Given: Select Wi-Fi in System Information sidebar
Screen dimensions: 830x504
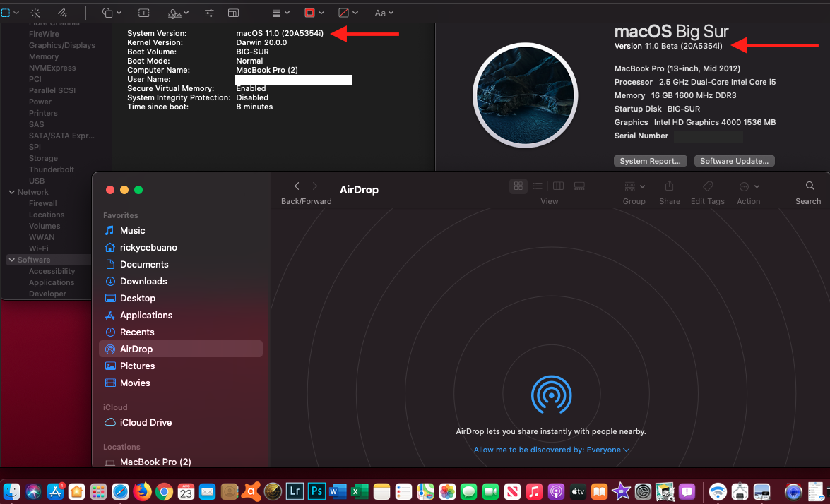Looking at the screenshot, I should coord(38,248).
